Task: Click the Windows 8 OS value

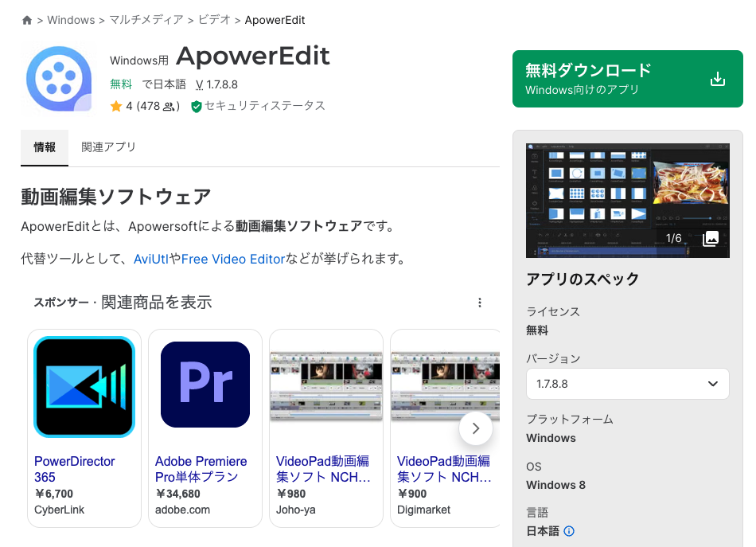Action: click(555, 485)
